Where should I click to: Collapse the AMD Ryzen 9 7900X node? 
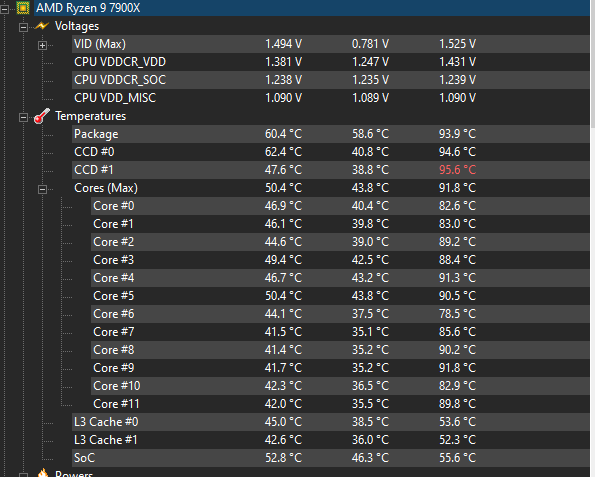tap(5, 9)
